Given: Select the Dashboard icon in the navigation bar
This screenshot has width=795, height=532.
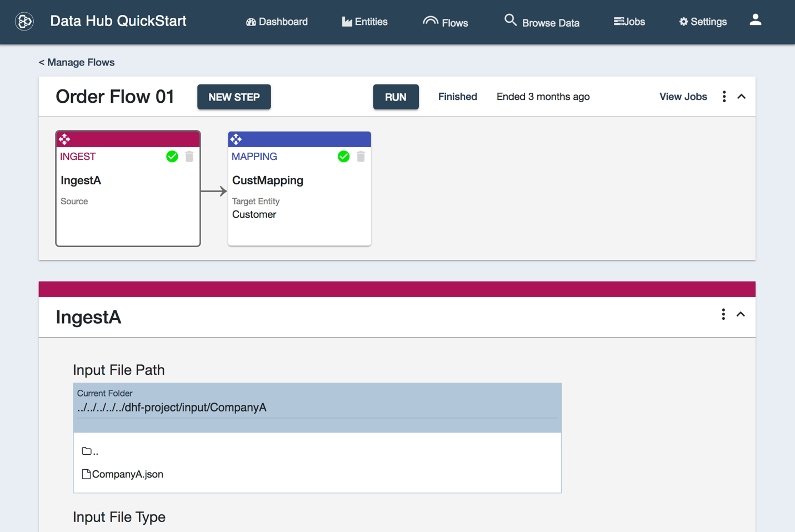Looking at the screenshot, I should (251, 21).
